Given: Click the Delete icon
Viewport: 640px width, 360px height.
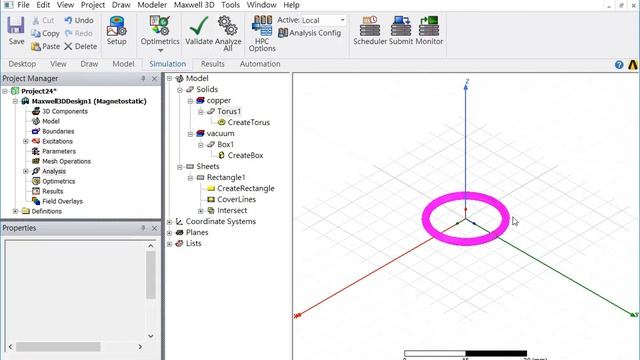Looking at the screenshot, I should 68,47.
